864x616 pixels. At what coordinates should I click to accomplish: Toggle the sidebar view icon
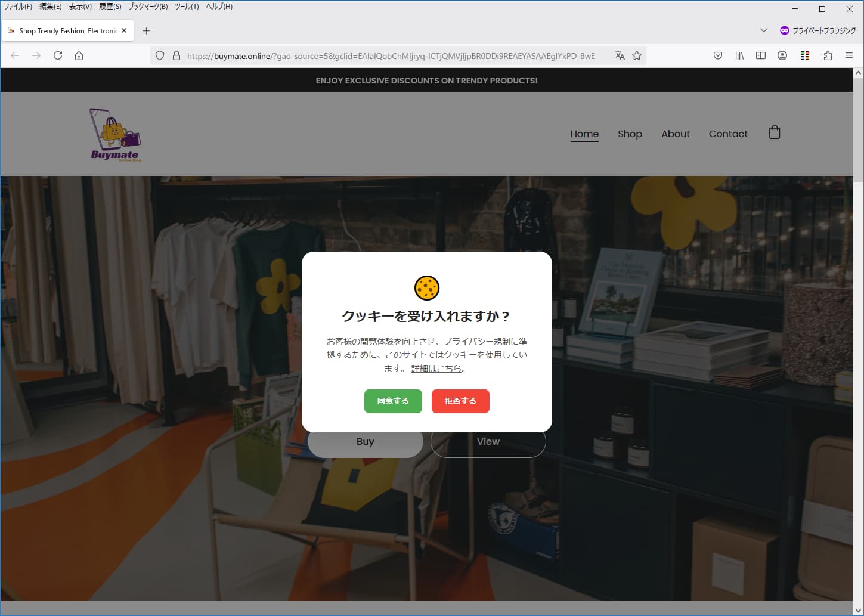point(761,55)
